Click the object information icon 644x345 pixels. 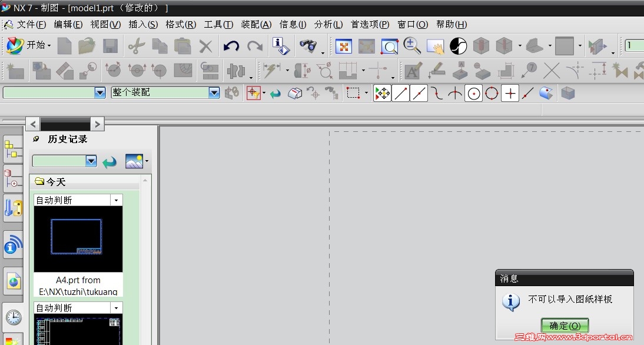281,45
